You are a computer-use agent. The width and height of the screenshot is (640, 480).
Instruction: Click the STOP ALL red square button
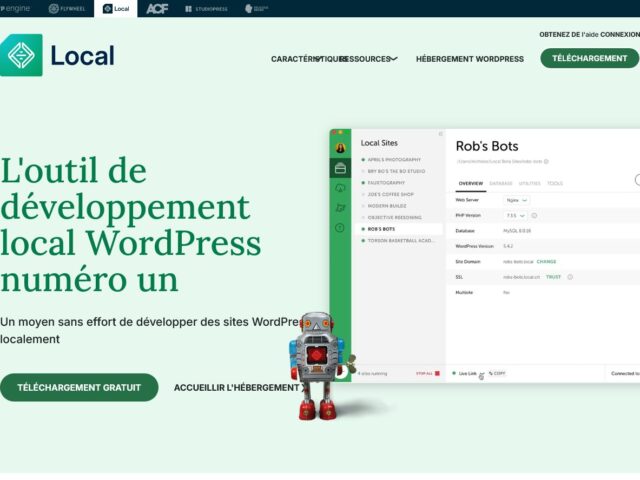pyautogui.click(x=437, y=373)
